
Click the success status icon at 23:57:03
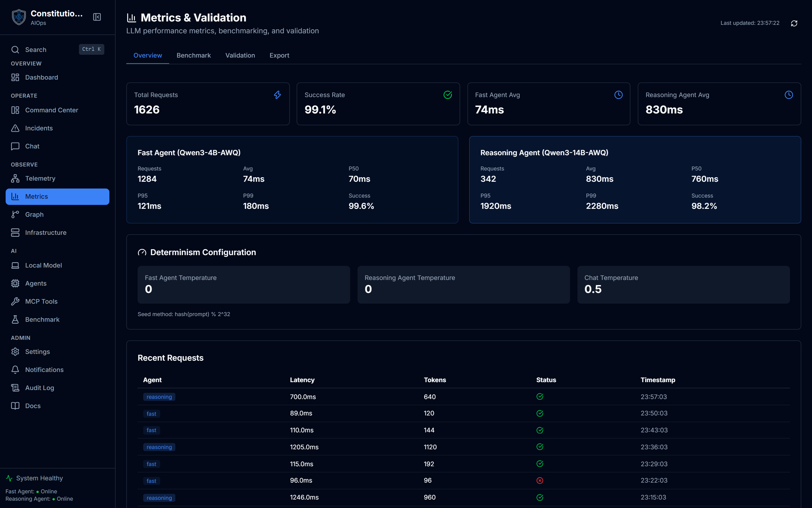point(540,397)
